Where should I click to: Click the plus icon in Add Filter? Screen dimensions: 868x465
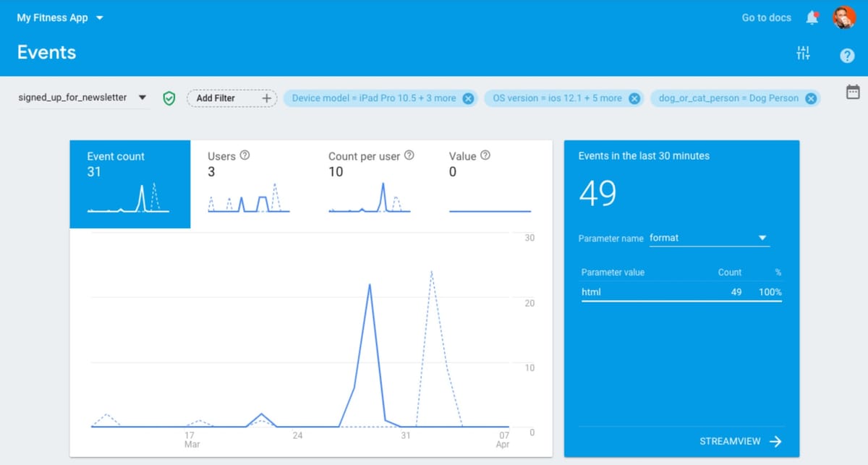point(266,98)
